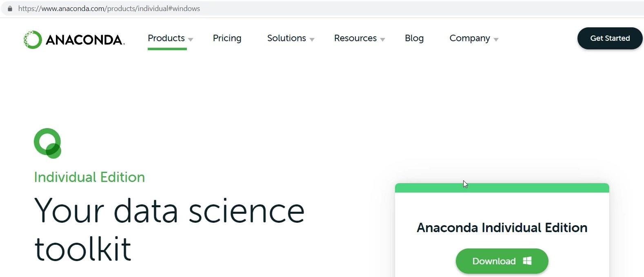Open the Pricing page

pyautogui.click(x=227, y=38)
